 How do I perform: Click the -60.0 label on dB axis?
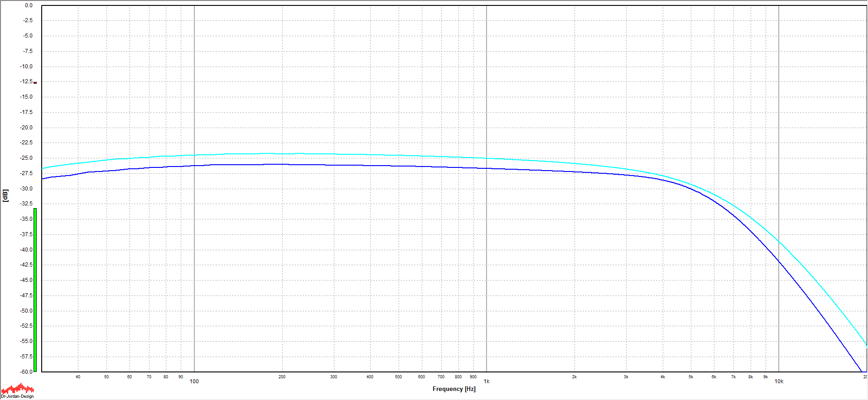point(27,372)
